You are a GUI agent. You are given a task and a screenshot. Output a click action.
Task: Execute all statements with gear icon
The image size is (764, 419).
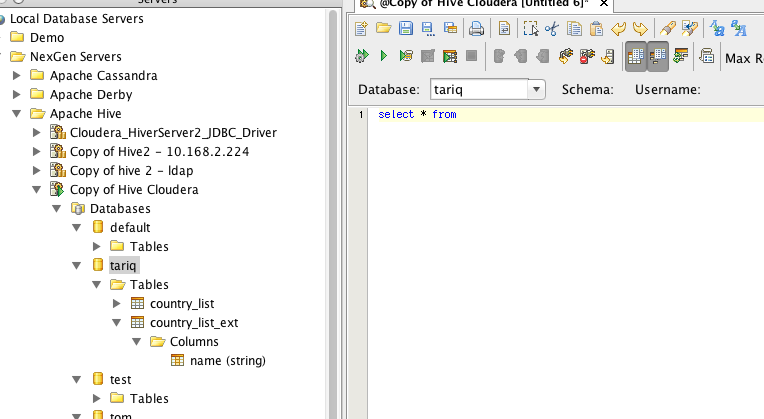[x=362, y=56]
